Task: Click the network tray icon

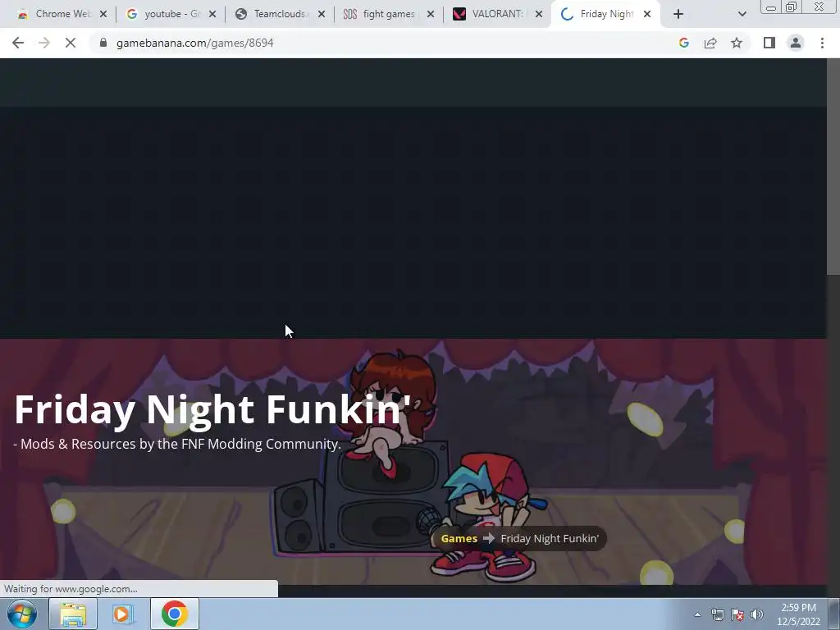Action: (717, 614)
